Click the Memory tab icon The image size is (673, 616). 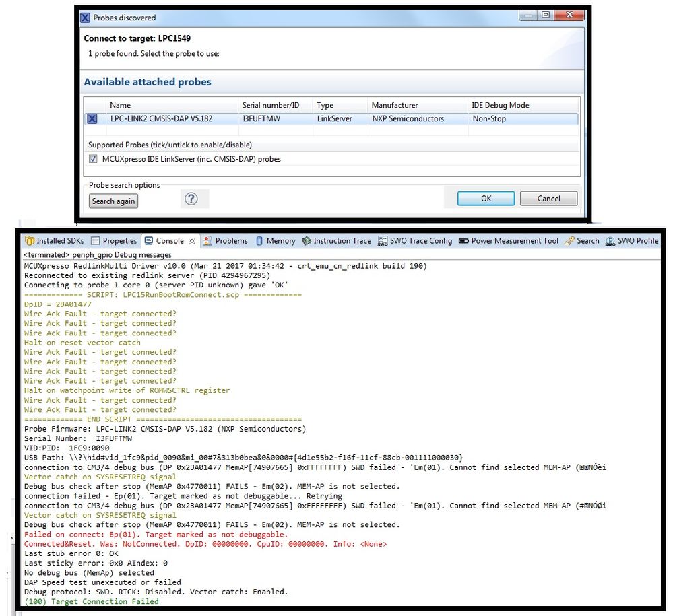coord(259,241)
